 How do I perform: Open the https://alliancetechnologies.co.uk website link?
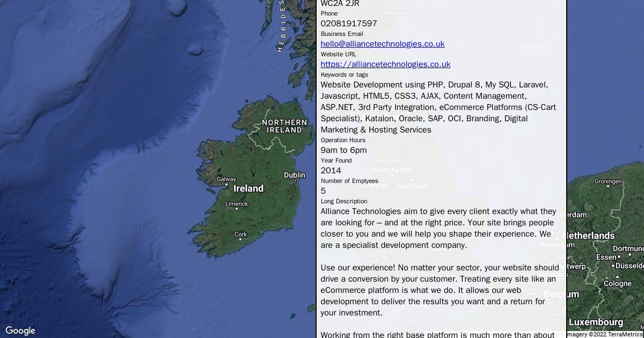coord(385,64)
